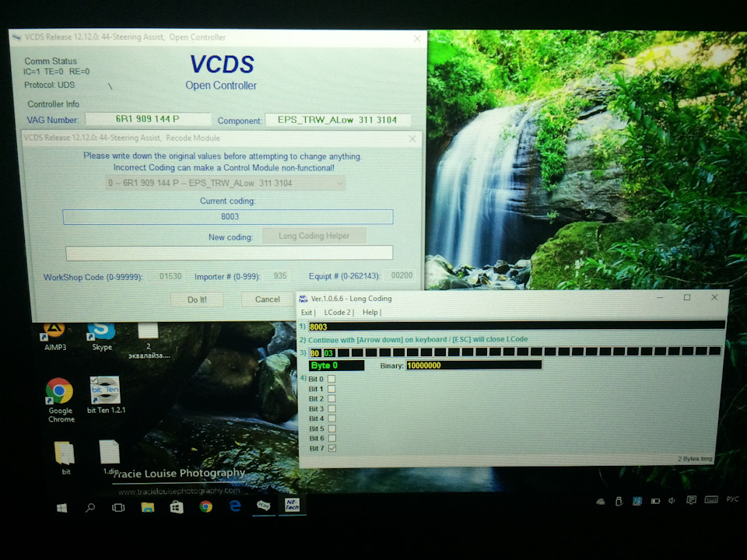Open volume speaker tray icon
This screenshot has height=560, width=747.
tap(672, 500)
